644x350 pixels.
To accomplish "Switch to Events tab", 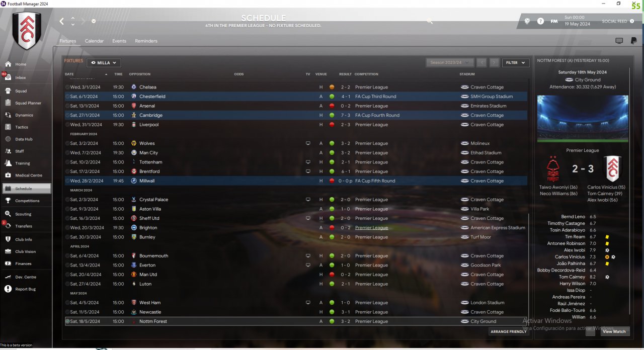I will pyautogui.click(x=119, y=41).
